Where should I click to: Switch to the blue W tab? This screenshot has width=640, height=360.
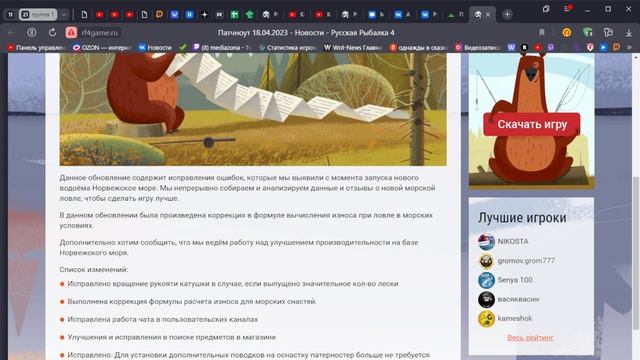point(174,15)
